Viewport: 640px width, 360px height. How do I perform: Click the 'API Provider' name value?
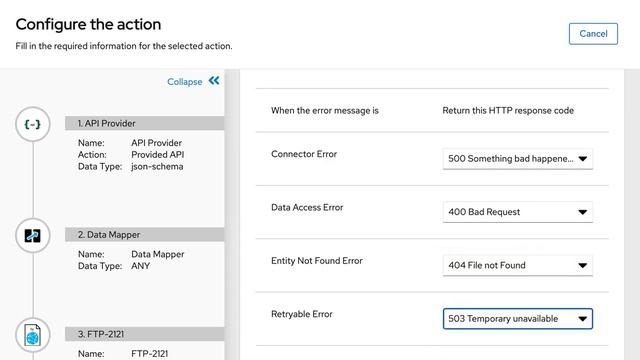[x=156, y=143]
